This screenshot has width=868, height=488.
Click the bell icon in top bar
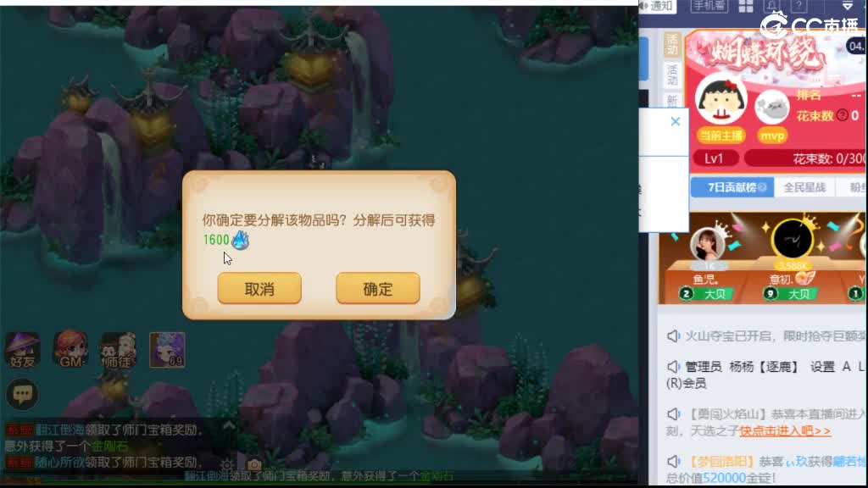pyautogui.click(x=771, y=6)
